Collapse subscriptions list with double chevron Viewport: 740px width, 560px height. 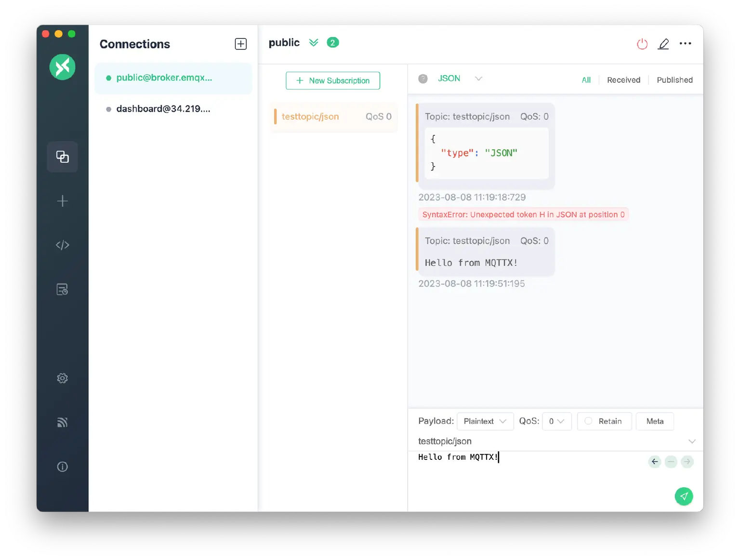tap(314, 43)
